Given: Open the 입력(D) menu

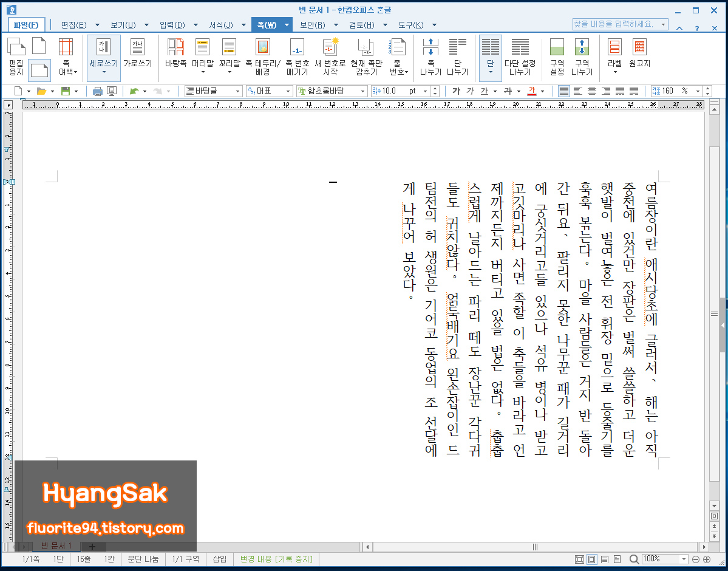Looking at the screenshot, I should [172, 25].
